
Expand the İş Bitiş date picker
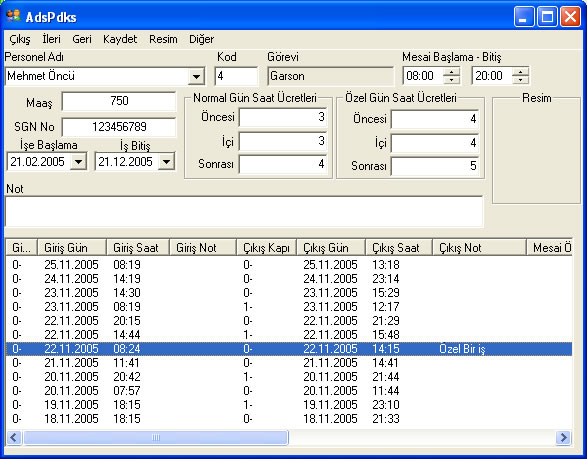pyautogui.click(x=166, y=162)
